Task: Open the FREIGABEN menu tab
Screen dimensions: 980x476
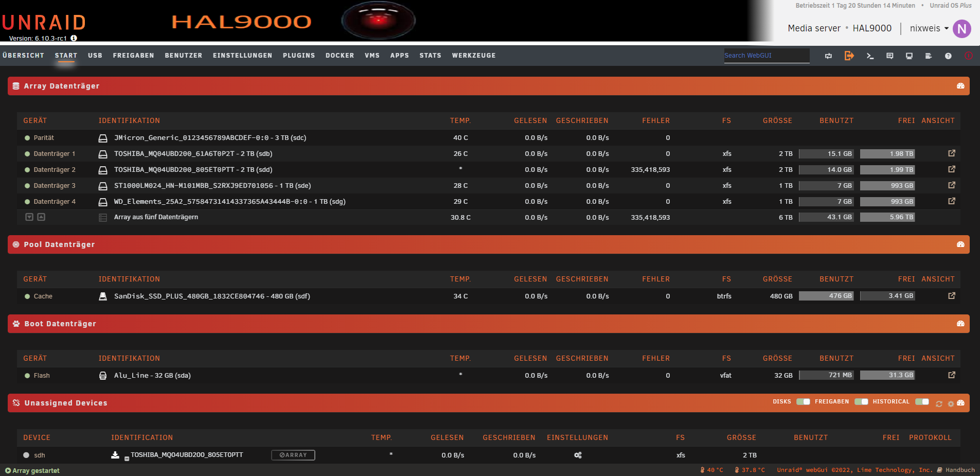Action: [133, 56]
